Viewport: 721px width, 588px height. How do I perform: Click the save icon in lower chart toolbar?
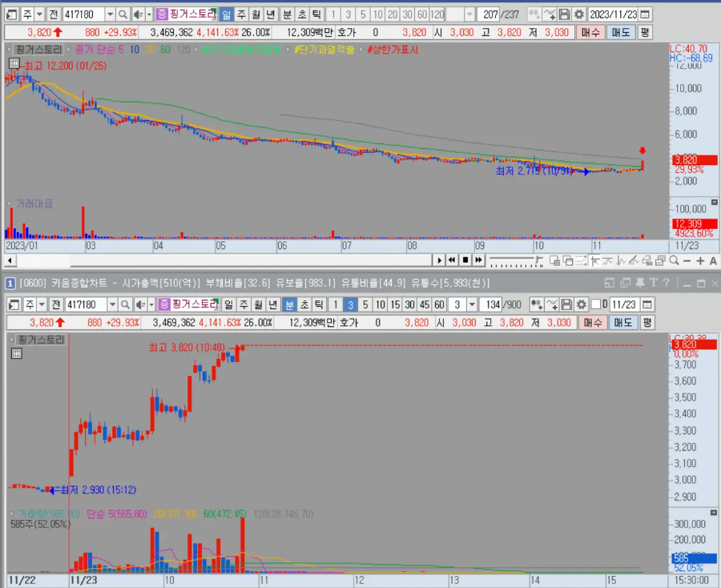(x=566, y=304)
